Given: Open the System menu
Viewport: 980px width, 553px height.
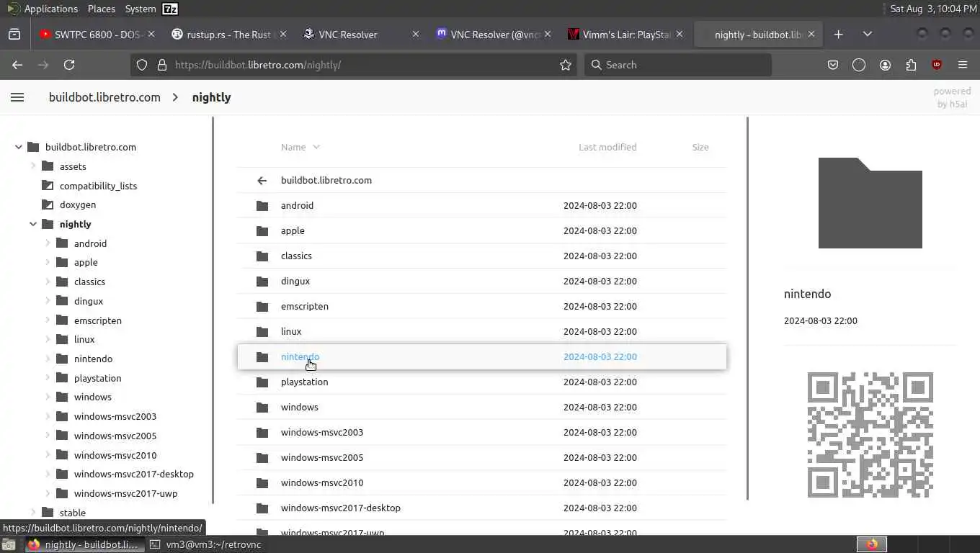Looking at the screenshot, I should [x=141, y=9].
